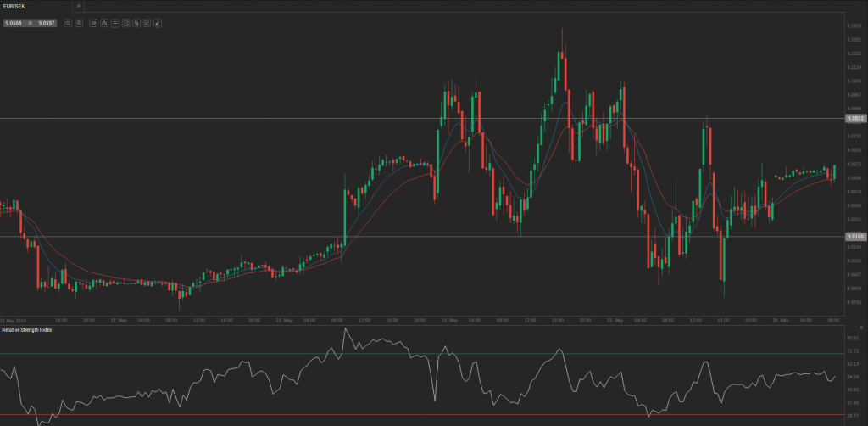868x426 pixels.
Task: Click the indicators list icon in toolbar
Action: 114,23
